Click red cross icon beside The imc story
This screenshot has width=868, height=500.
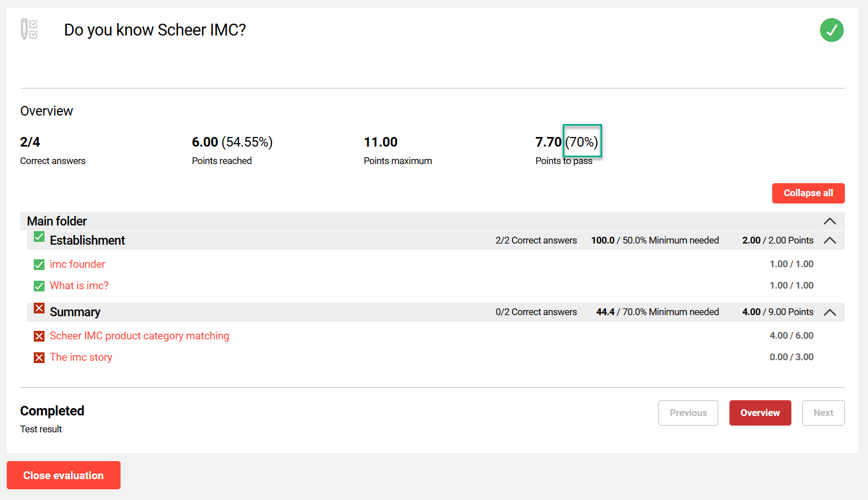[x=39, y=357]
